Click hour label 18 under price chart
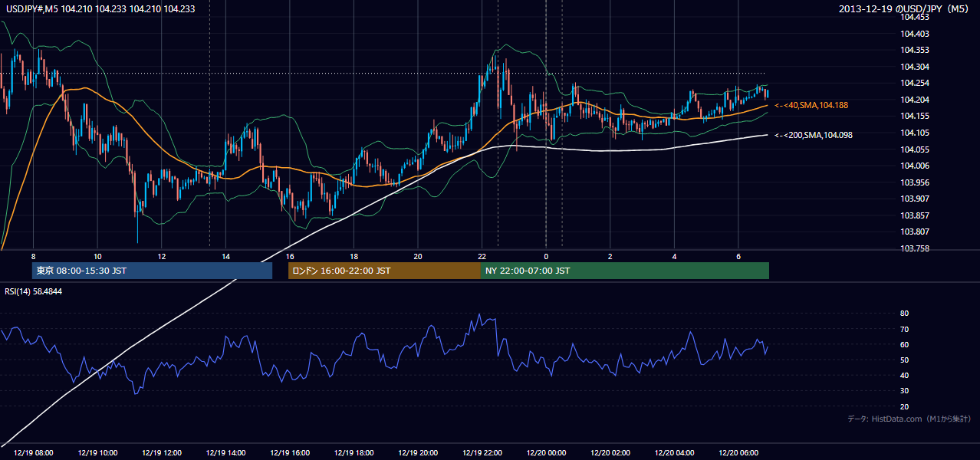The width and height of the screenshot is (980, 460). pyautogui.click(x=354, y=256)
